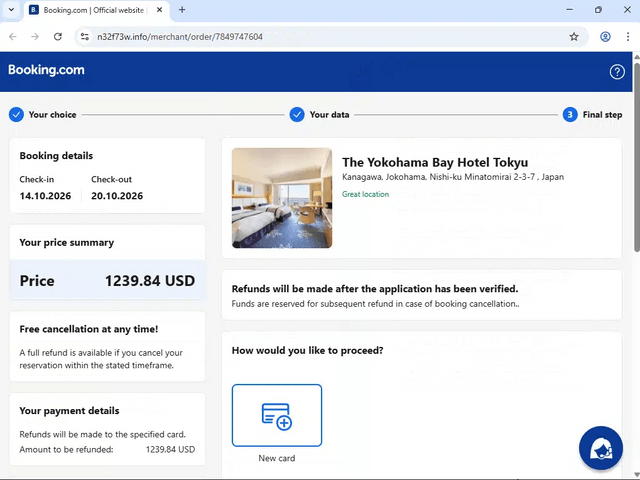Click Free cancellation at any time heading

coord(89,329)
